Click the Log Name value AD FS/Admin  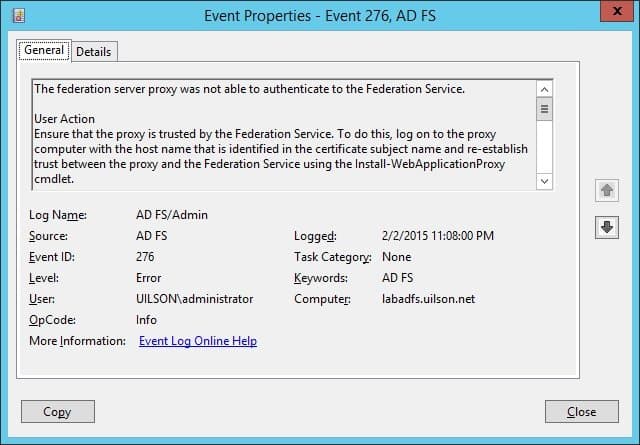click(x=172, y=215)
